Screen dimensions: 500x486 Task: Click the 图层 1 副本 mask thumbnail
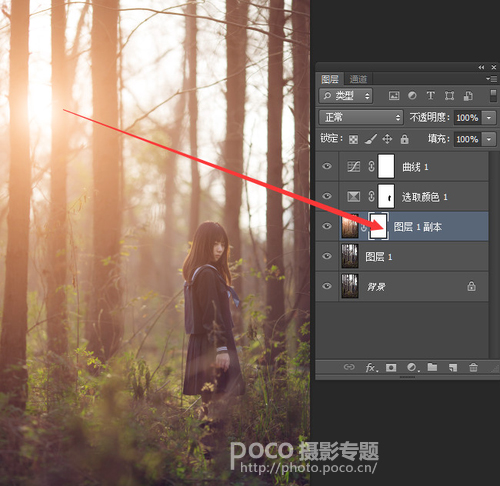378,226
